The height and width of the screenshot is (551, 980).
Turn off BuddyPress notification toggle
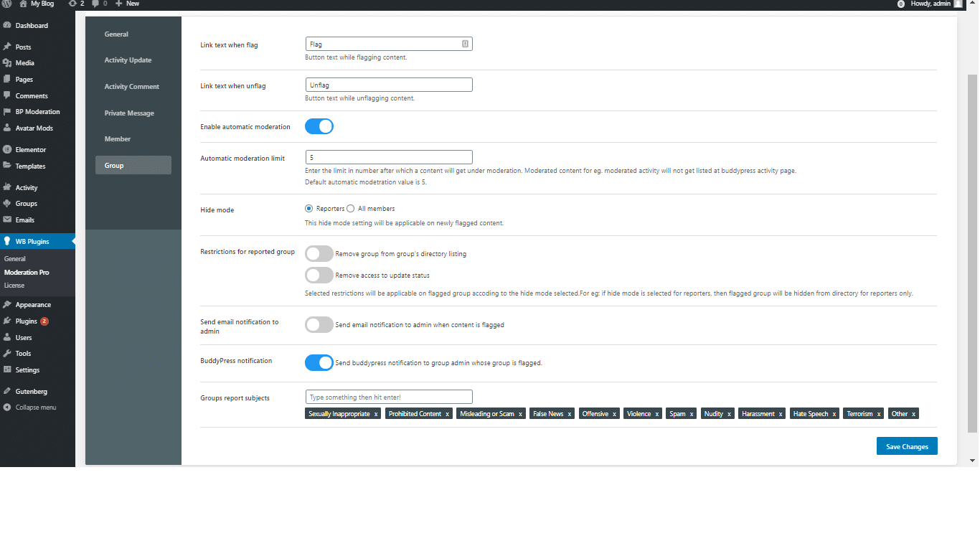(319, 363)
